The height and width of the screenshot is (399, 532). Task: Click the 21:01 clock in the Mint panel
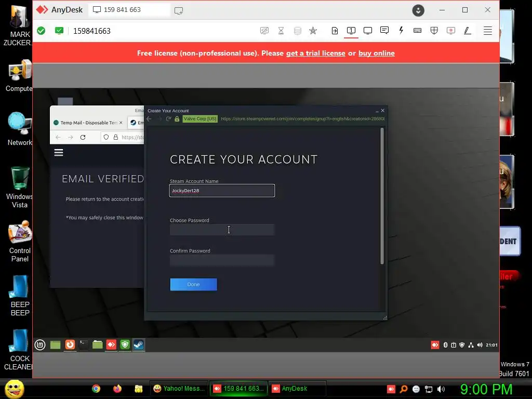point(491,345)
